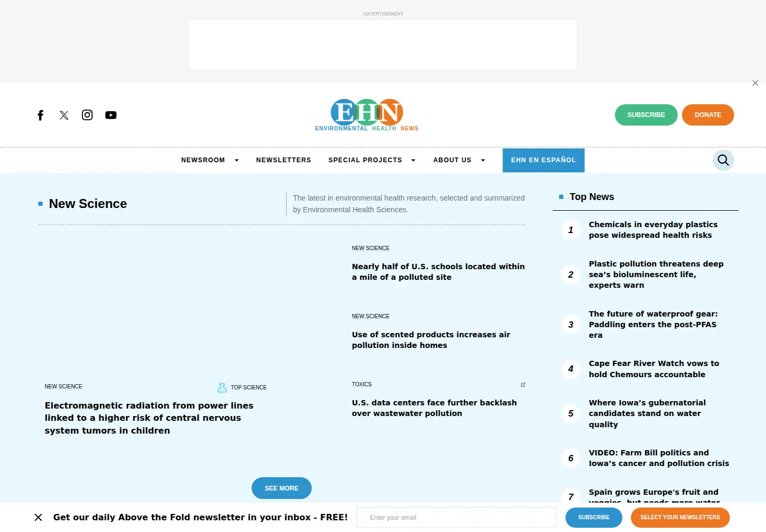Screen dimensions: 766x532
Task: Click the orange Donate button
Action: point(708,115)
